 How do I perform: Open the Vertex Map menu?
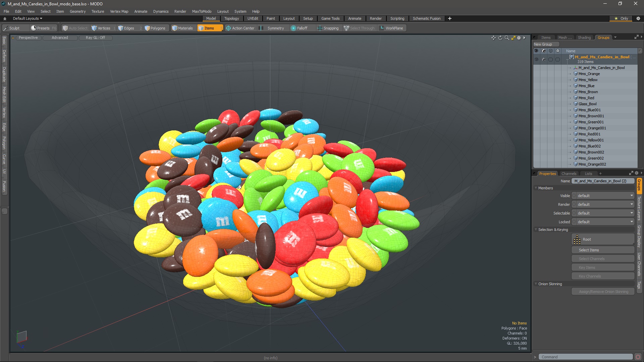[119, 11]
